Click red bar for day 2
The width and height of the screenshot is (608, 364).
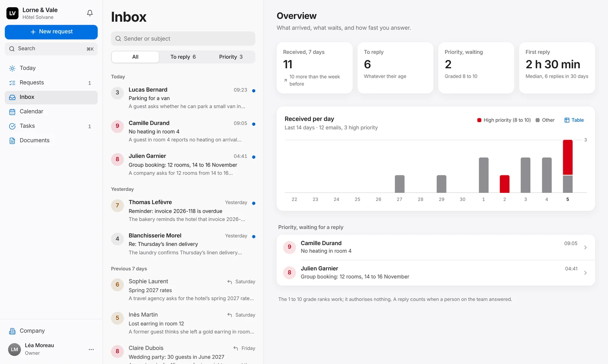click(x=504, y=184)
